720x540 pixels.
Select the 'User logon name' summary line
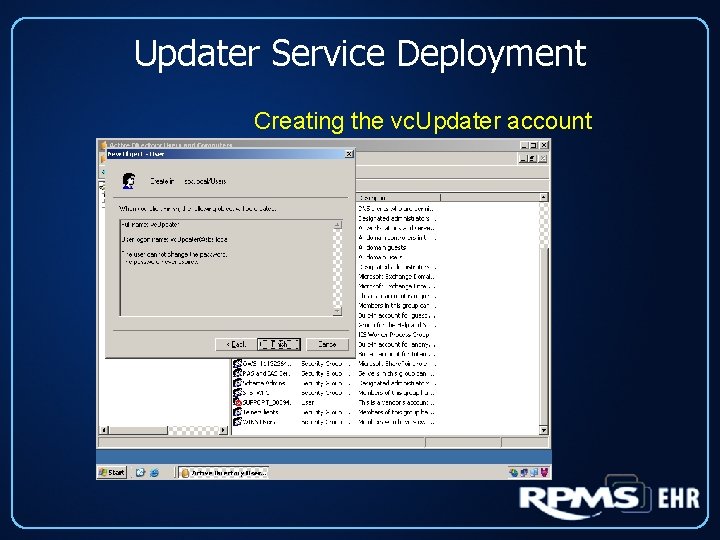[174, 239]
